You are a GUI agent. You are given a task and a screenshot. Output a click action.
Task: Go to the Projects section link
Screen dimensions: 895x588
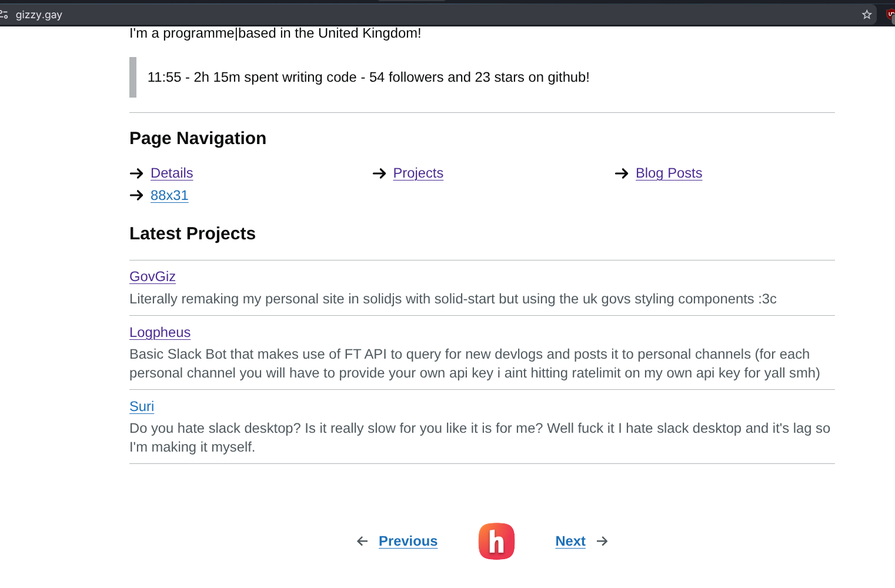pos(418,173)
